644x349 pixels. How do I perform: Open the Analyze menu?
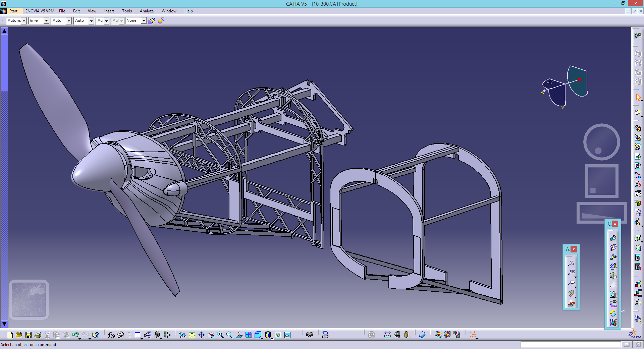(147, 11)
